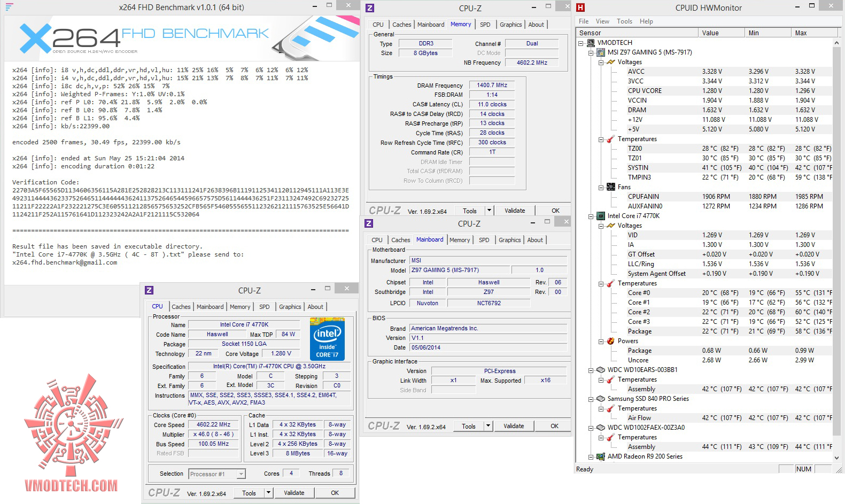This screenshot has height=504, width=845.
Task: Switch to About tab in CPU window
Action: click(x=315, y=307)
